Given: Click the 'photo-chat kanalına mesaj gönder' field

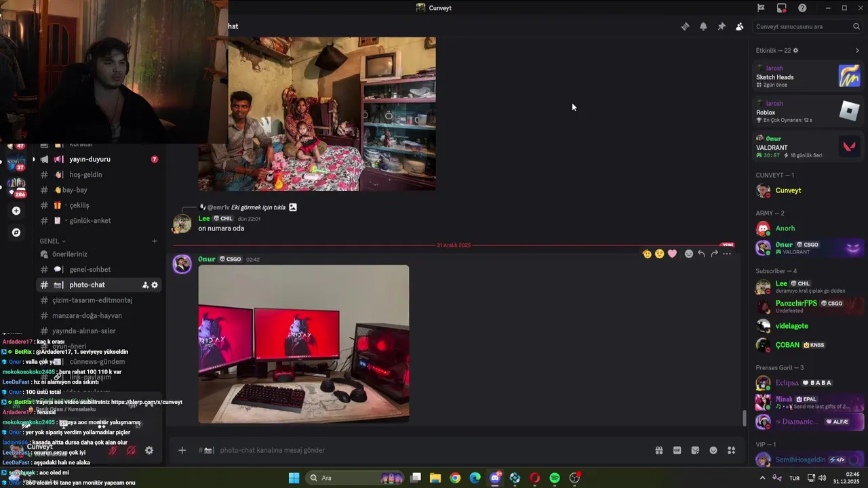Looking at the screenshot, I should pyautogui.click(x=420, y=450).
